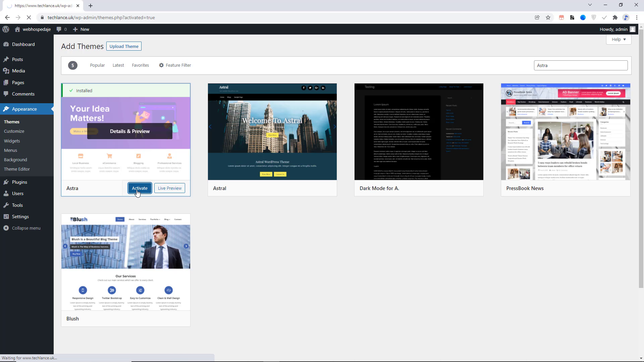Image resolution: width=644 pixels, height=362 pixels.
Task: Open the Howdy, admin account menu
Action: pyautogui.click(x=618, y=29)
